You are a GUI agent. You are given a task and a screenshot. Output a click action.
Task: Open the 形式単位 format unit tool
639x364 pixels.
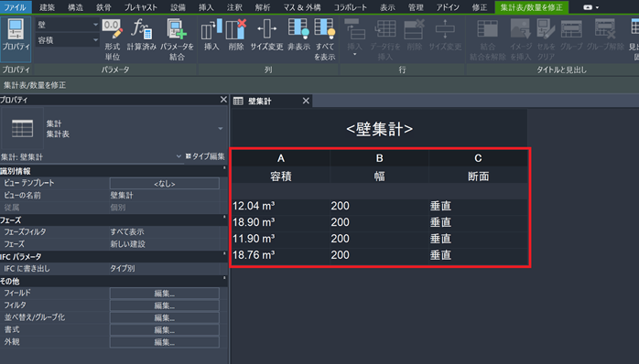point(112,40)
